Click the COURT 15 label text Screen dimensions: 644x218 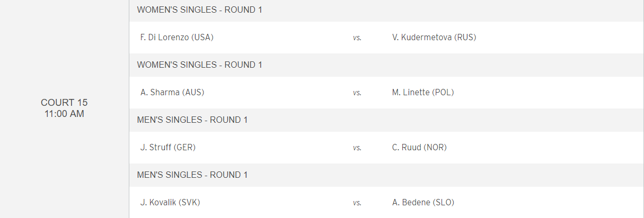pos(64,103)
